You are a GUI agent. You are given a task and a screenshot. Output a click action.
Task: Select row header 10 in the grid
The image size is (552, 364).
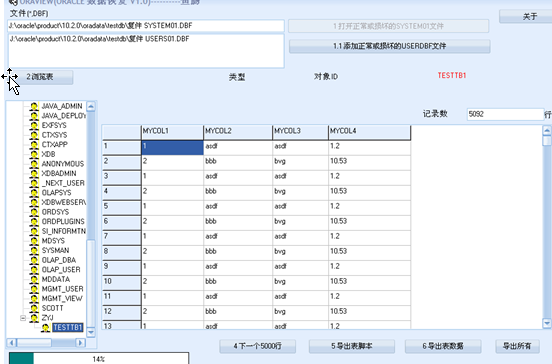[x=121, y=283]
